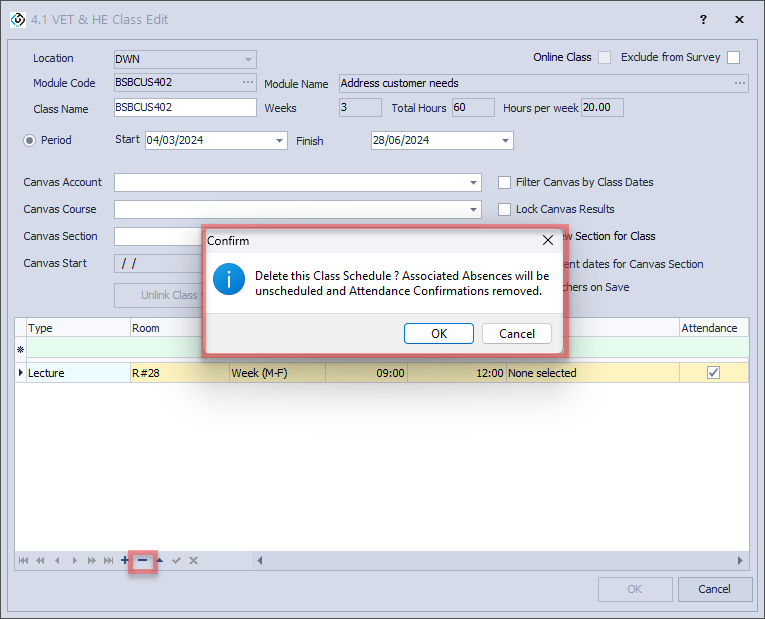
Task: Select the Period radio button
Action: [29, 140]
